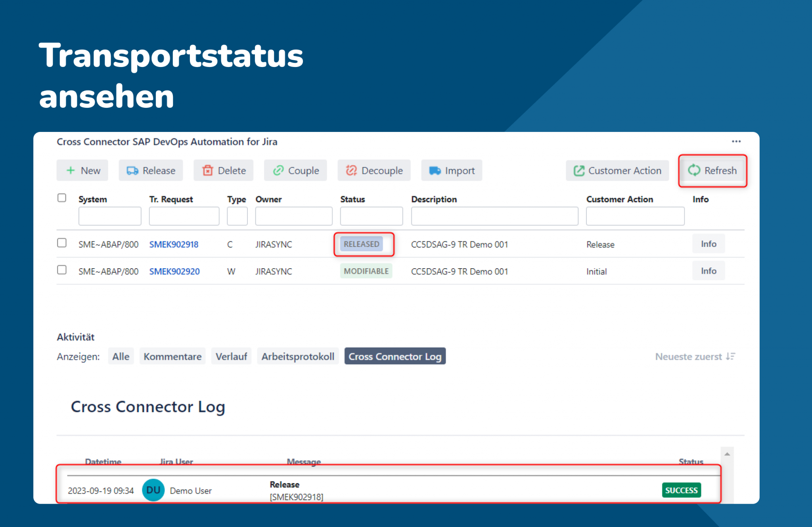This screenshot has width=812, height=527.
Task: Click the 2023-09-19 09:34 log datetime
Action: (101, 491)
